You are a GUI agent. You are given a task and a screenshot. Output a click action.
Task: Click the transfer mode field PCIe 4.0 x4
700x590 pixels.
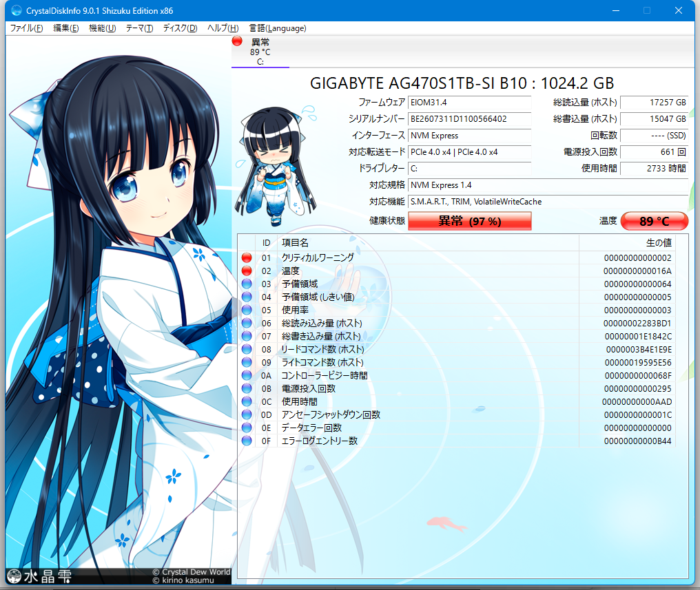(x=470, y=152)
